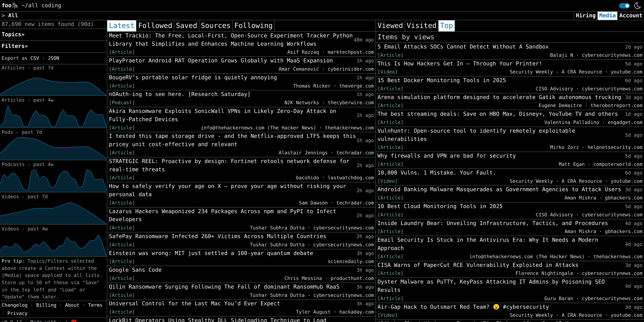This screenshot has width=644, height=322.
Task: Open the Changelog link
Action: [x=14, y=305]
